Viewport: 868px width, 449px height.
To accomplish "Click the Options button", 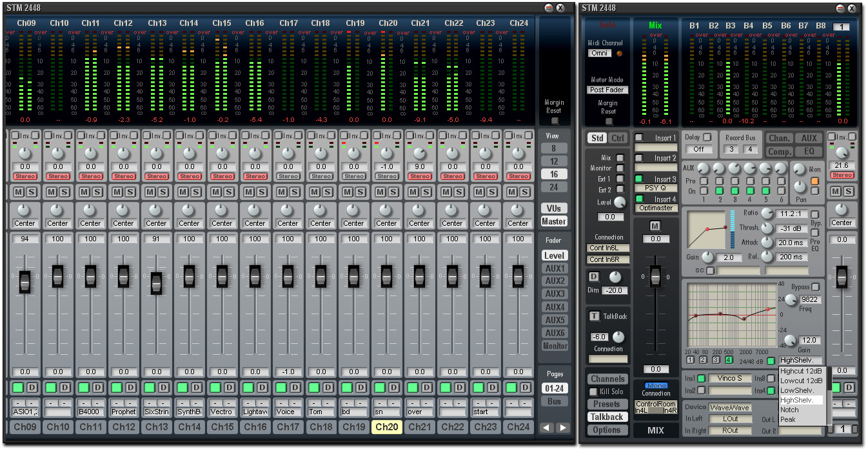I will pos(607,430).
